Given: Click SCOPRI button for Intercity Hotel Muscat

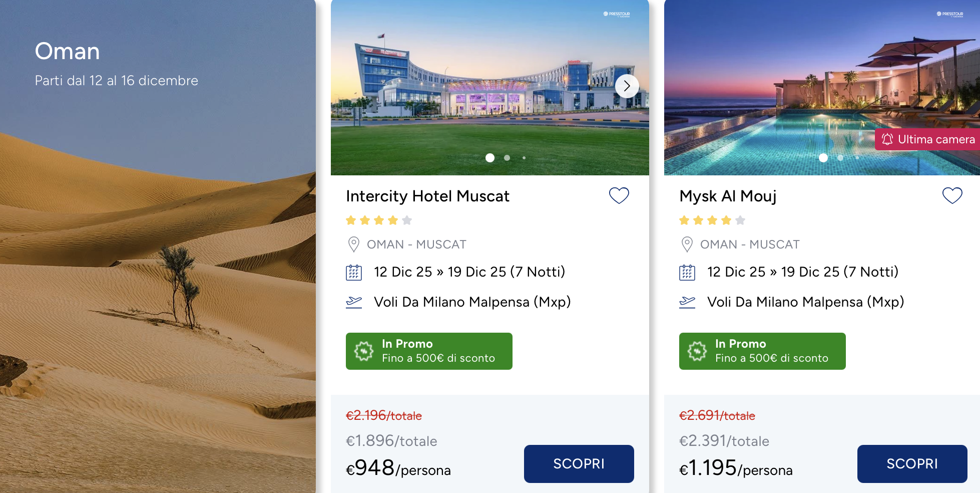Looking at the screenshot, I should [579, 463].
